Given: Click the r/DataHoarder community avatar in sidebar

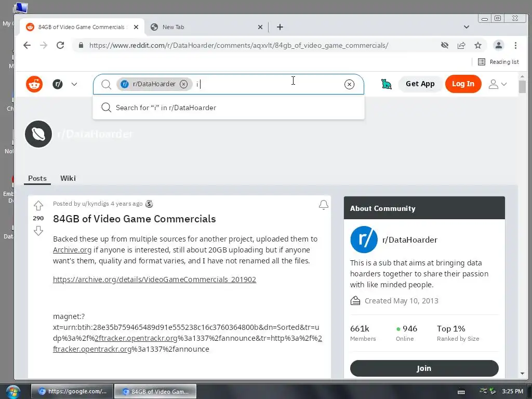Looking at the screenshot, I should [x=364, y=240].
